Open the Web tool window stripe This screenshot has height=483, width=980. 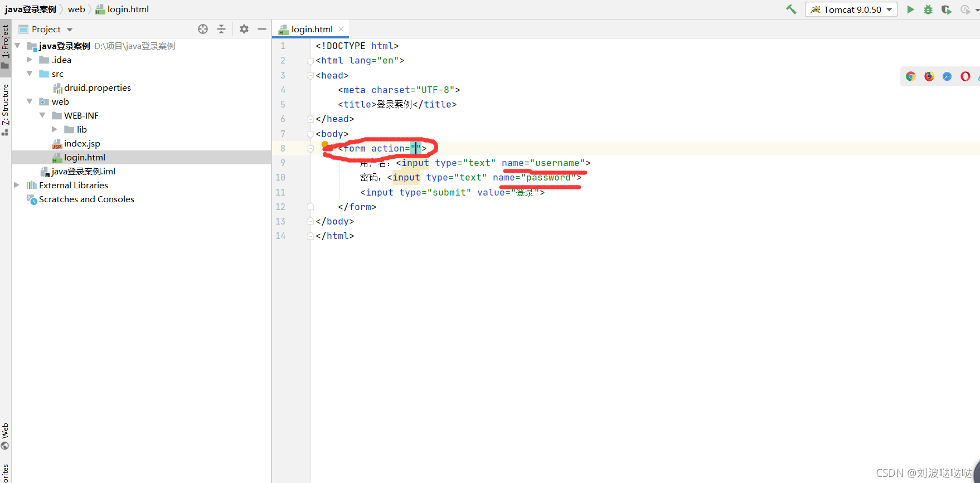6,436
